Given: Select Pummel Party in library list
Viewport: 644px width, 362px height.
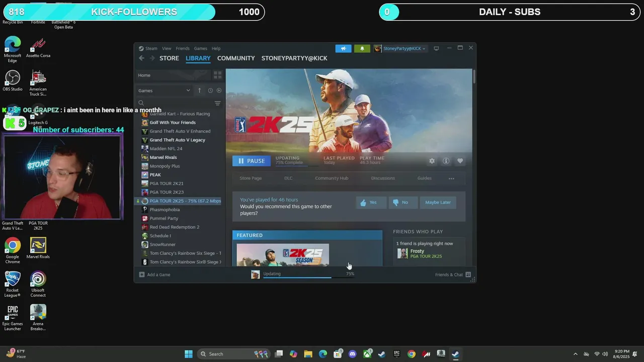Looking at the screenshot, I should tap(164, 219).
